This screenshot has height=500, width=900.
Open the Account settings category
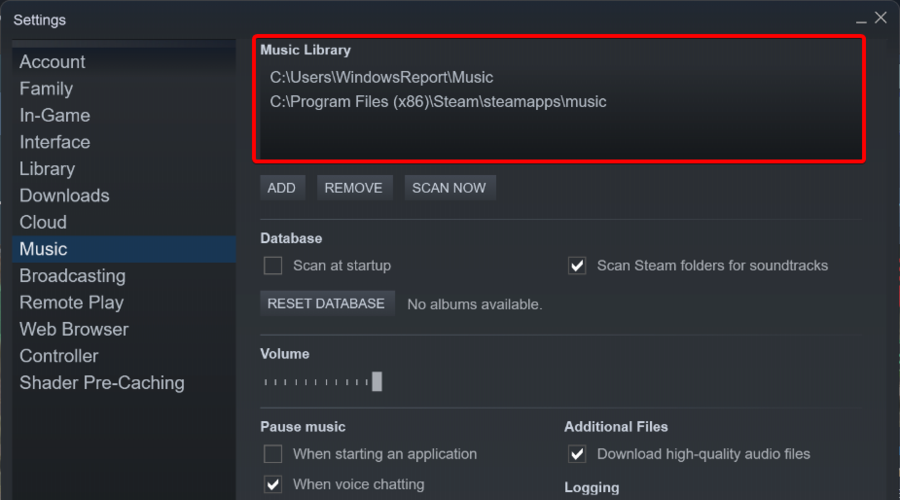(52, 62)
